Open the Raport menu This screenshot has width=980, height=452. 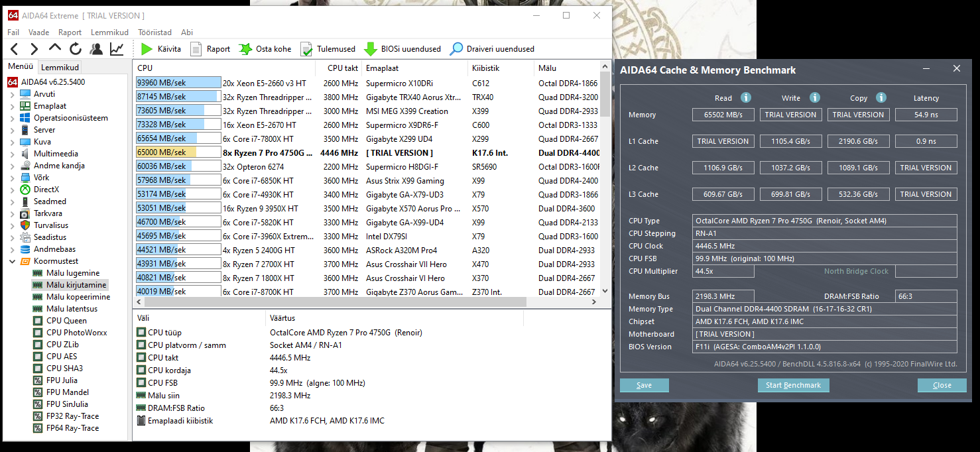coord(70,32)
